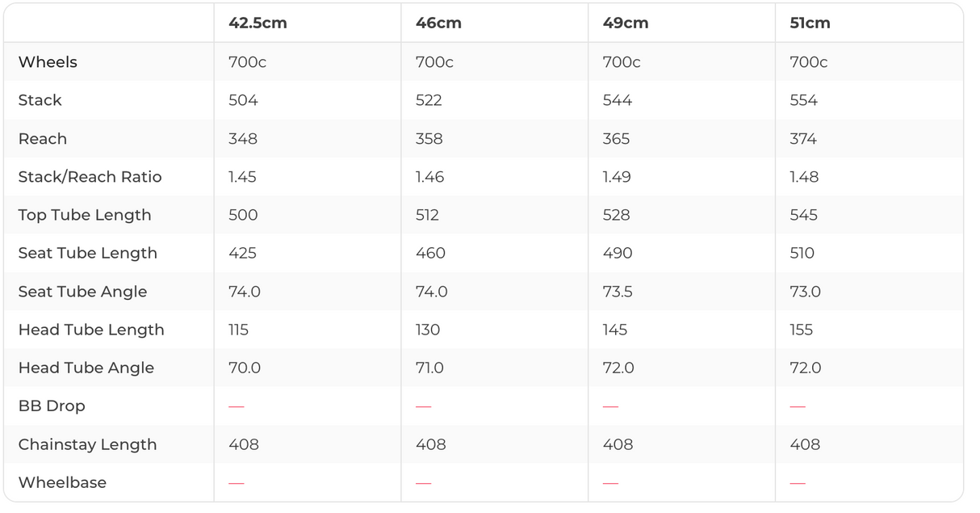The image size is (980, 513).
Task: Select the 46cm size column header
Action: [x=438, y=23]
